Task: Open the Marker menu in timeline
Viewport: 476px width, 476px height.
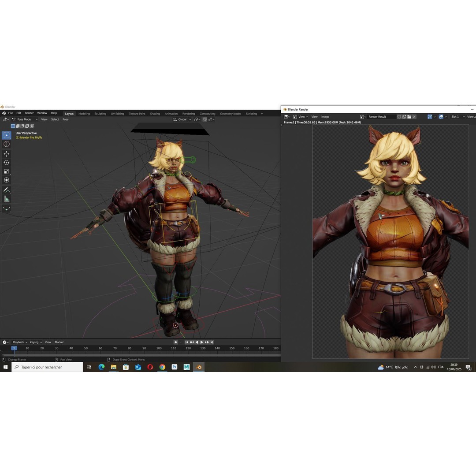Action: click(x=59, y=342)
